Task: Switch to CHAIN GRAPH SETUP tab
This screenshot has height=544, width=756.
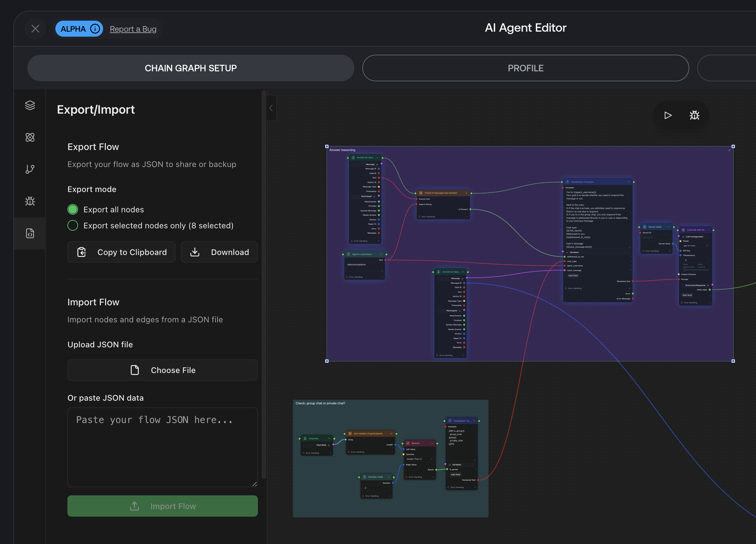Action: tap(191, 68)
